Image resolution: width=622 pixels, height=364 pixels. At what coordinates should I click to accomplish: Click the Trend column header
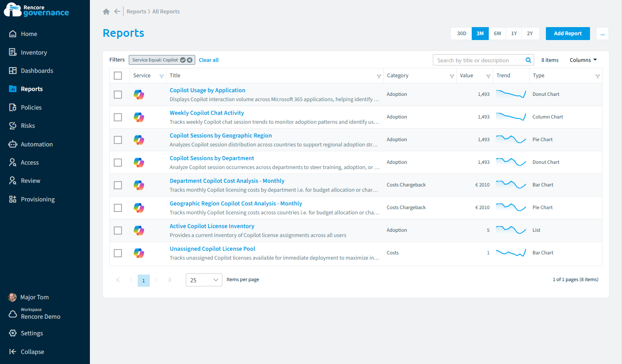point(503,76)
